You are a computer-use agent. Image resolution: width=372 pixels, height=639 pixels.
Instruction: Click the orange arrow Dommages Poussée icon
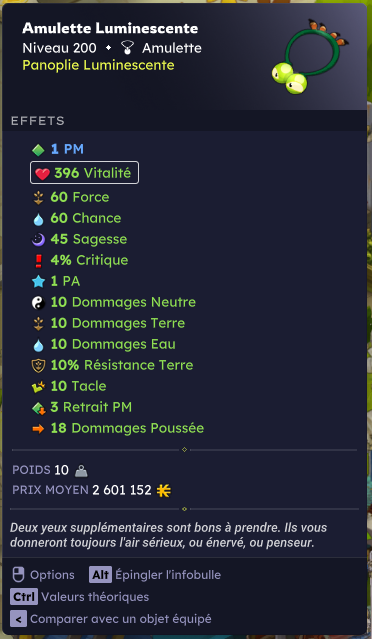click(x=38, y=429)
